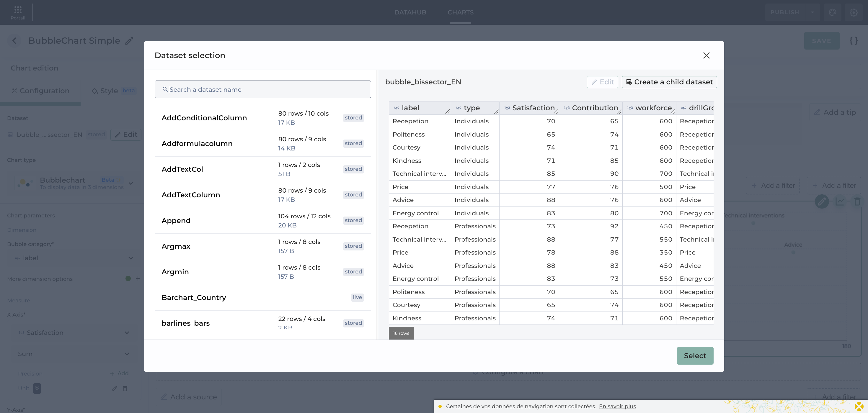Open the theme palette icon in top bar

832,12
